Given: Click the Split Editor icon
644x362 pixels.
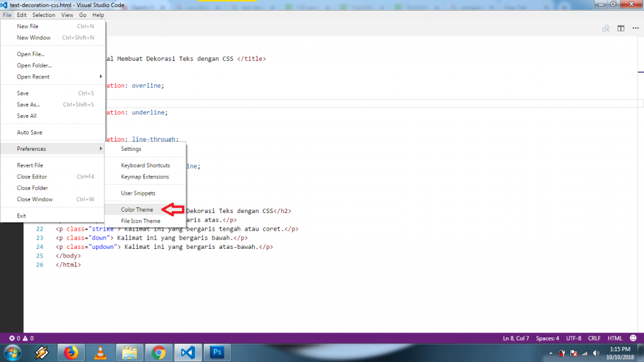Looking at the screenshot, I should coord(621,28).
